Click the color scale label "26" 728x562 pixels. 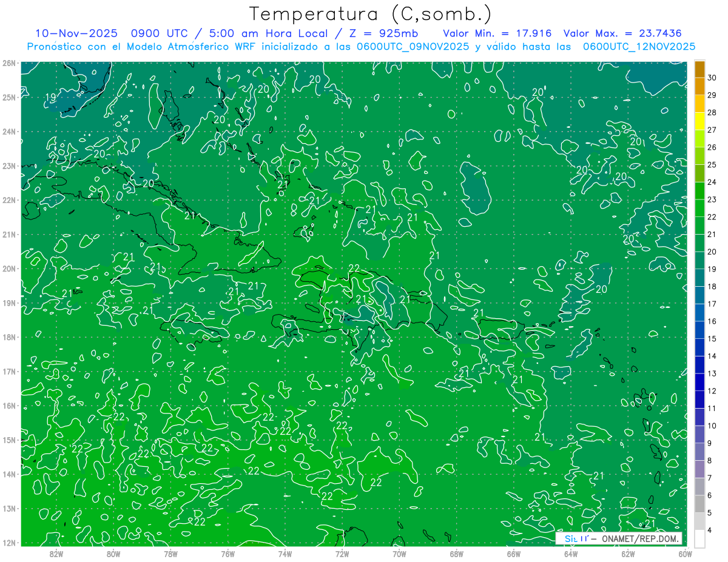[712, 147]
